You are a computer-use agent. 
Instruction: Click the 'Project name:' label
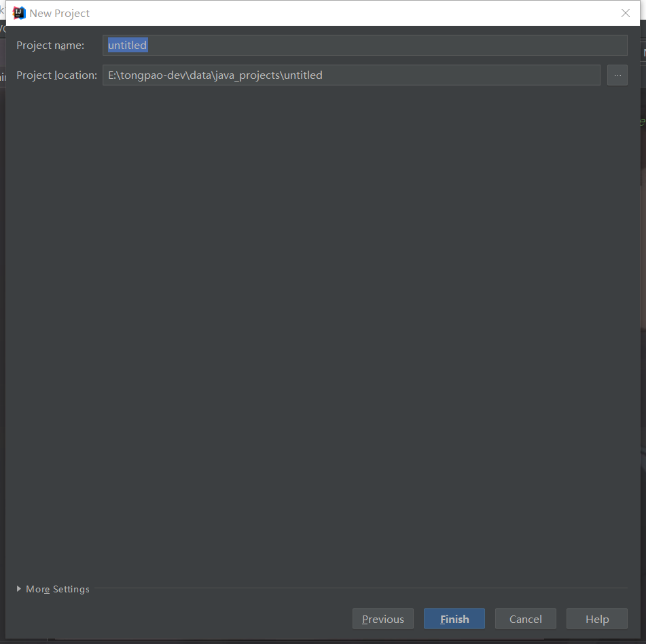(50, 46)
